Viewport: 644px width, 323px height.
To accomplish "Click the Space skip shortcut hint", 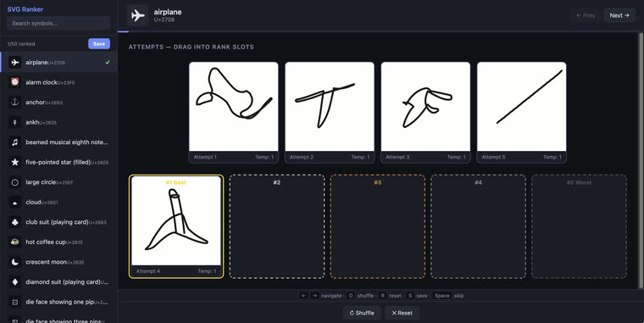I will click(442, 296).
